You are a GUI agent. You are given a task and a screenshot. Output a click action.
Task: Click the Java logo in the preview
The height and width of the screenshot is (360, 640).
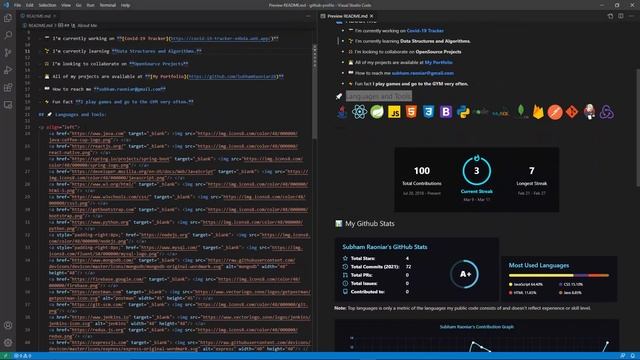(342, 111)
